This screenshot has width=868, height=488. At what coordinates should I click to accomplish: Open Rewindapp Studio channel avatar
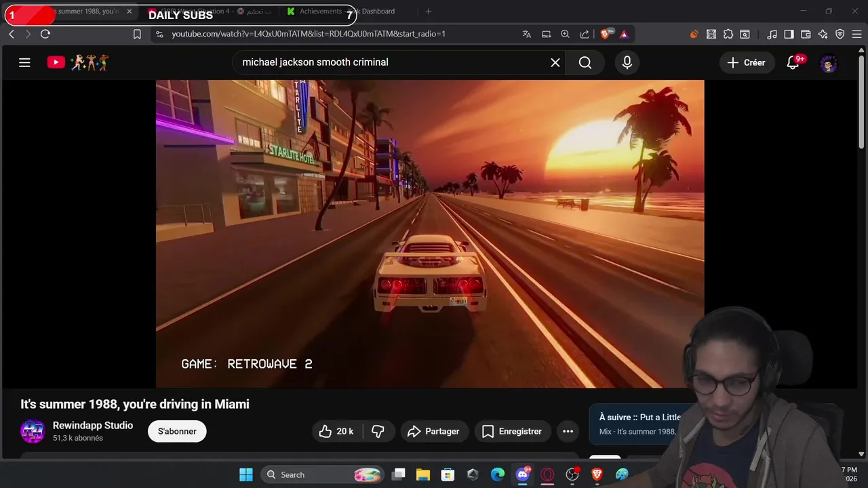tap(33, 431)
